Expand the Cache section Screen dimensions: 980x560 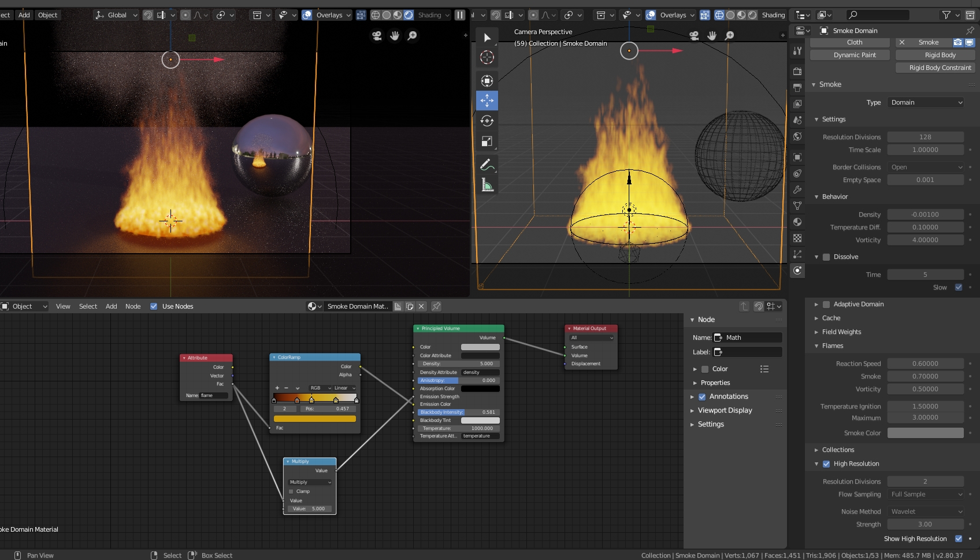(x=830, y=318)
